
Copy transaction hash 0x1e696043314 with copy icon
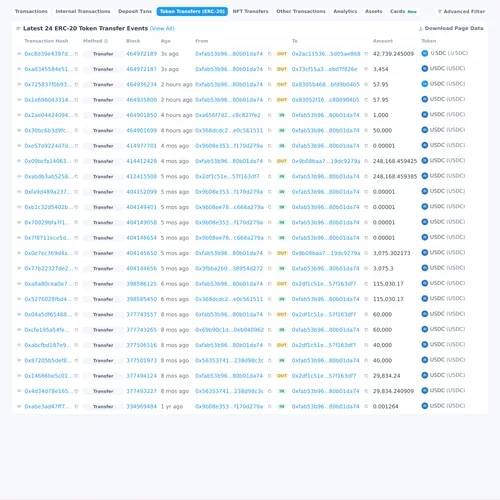click(x=76, y=100)
